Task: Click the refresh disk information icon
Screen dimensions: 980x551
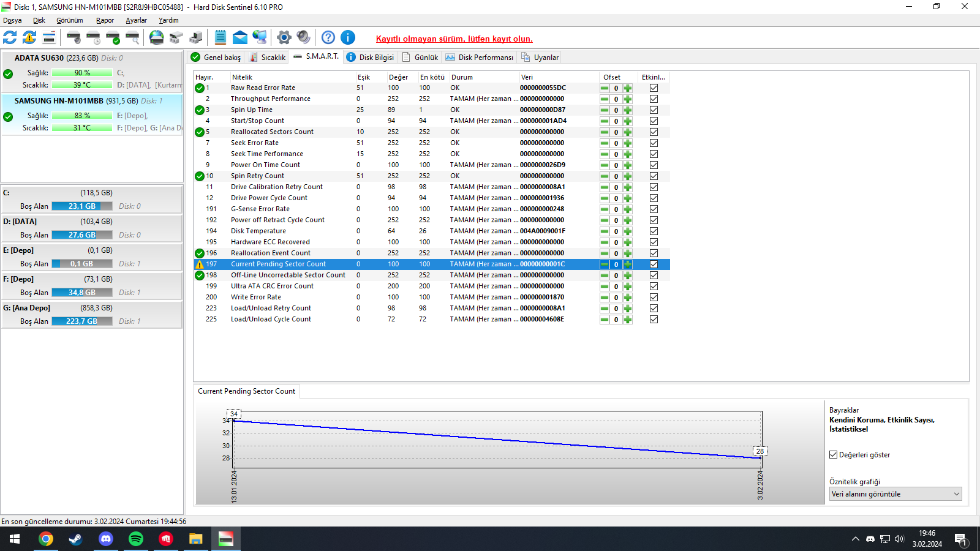Action: (x=10, y=38)
